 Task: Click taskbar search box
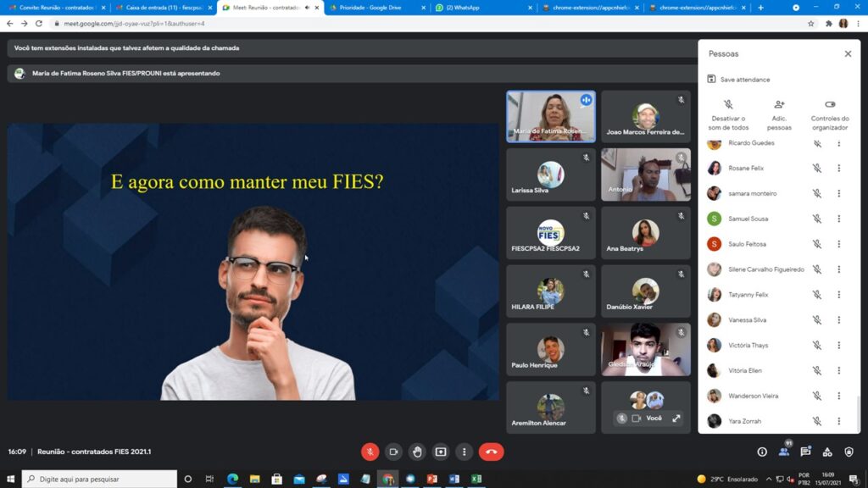pyautogui.click(x=100, y=479)
